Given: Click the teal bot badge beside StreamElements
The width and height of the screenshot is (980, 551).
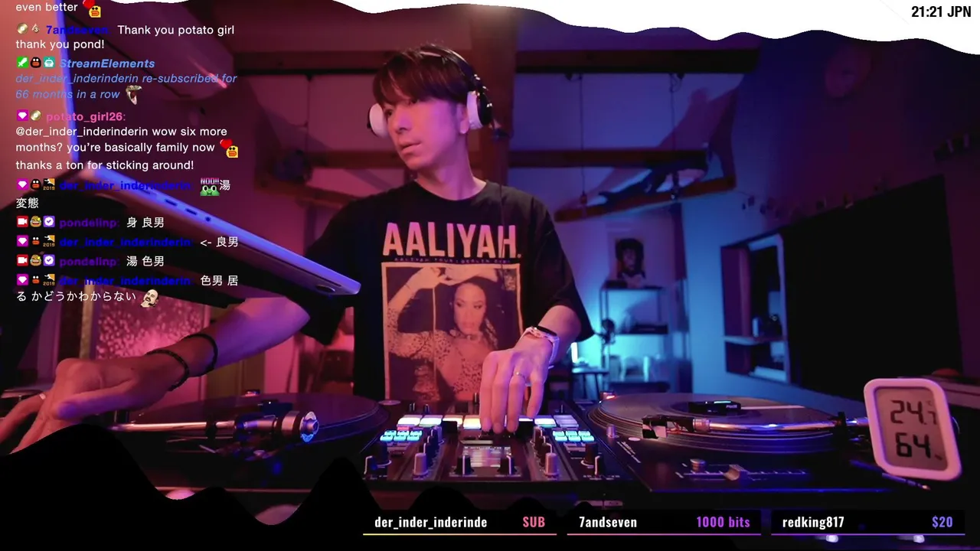Looking at the screenshot, I should click(x=49, y=63).
